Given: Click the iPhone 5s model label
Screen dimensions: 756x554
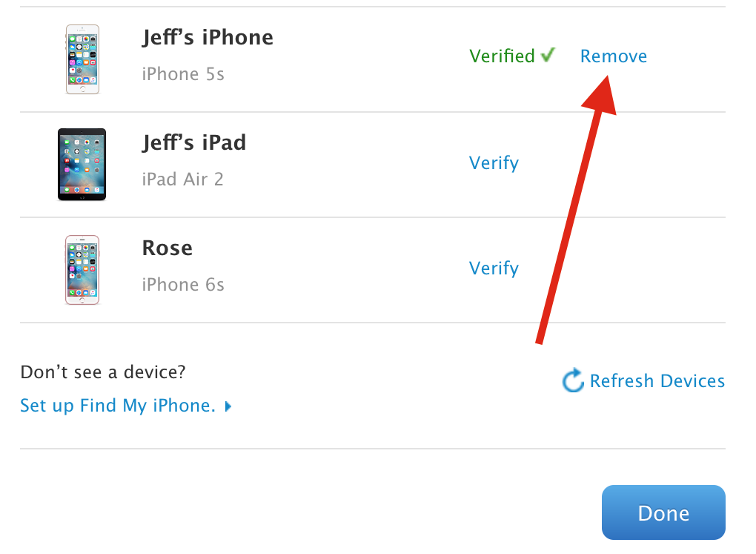Looking at the screenshot, I should click(x=183, y=74).
